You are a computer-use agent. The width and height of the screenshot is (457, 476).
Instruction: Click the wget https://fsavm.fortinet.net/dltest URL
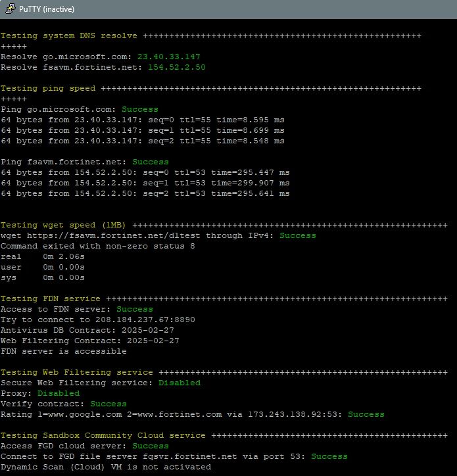point(113,236)
